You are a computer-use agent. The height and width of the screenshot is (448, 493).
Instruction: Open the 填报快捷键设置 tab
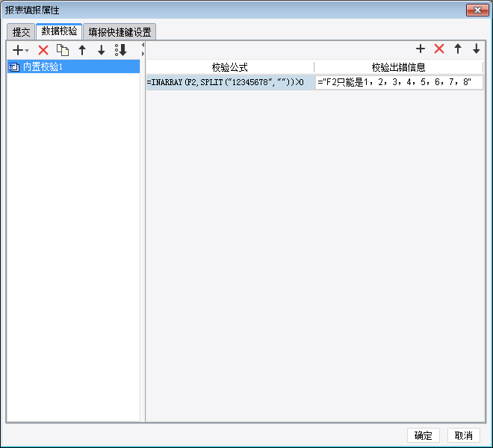pos(120,32)
